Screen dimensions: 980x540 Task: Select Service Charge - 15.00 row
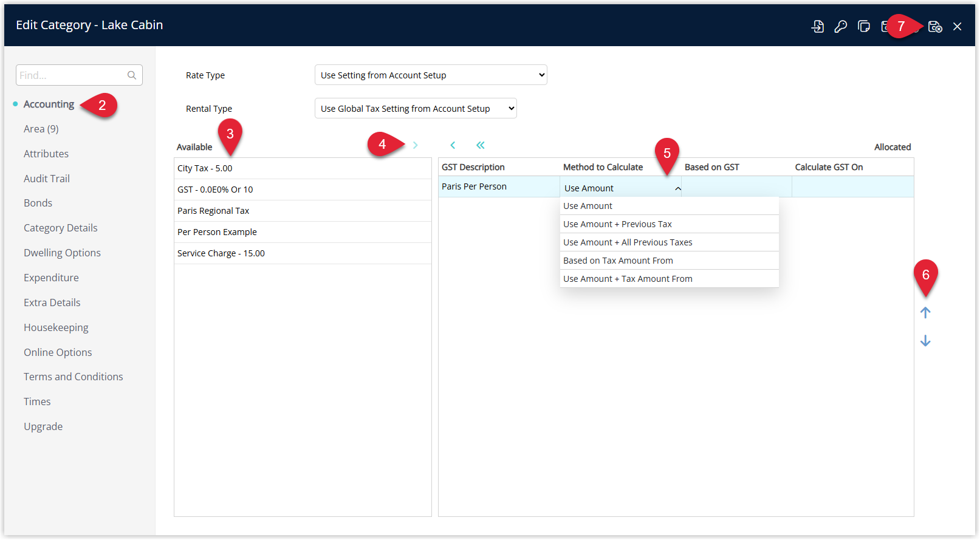pos(303,253)
